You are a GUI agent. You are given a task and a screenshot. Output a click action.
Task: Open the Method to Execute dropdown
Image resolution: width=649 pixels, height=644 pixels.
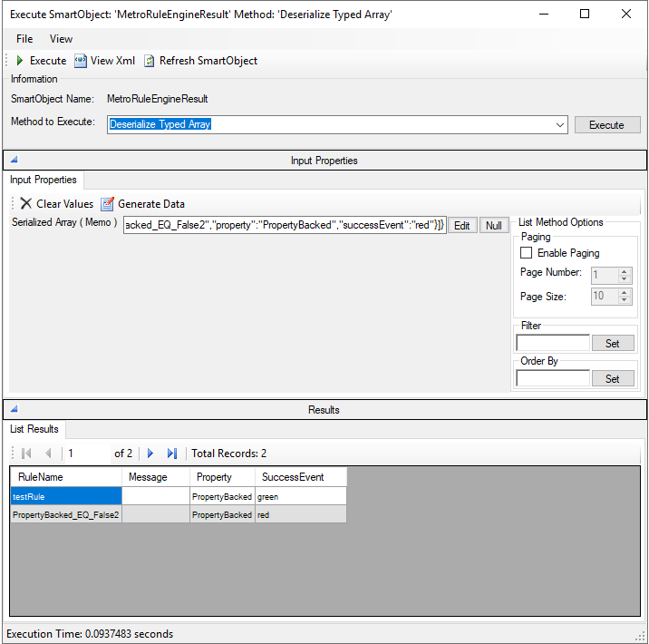[560, 124]
